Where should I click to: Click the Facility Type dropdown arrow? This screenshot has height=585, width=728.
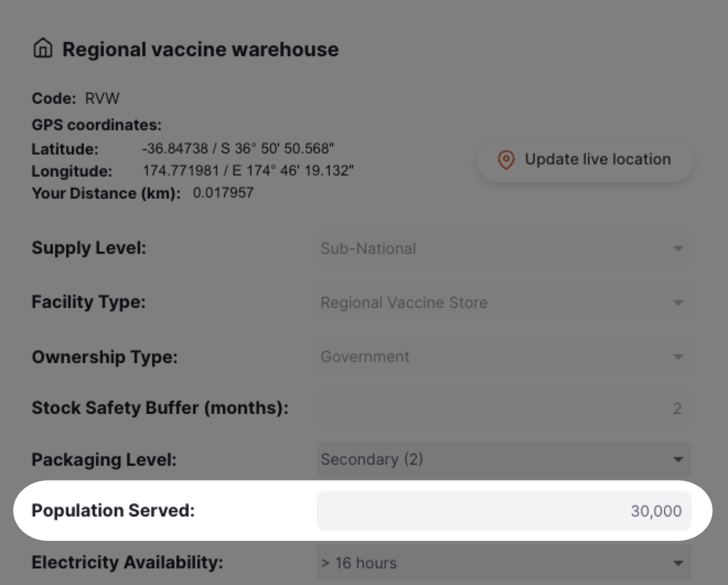click(x=678, y=303)
